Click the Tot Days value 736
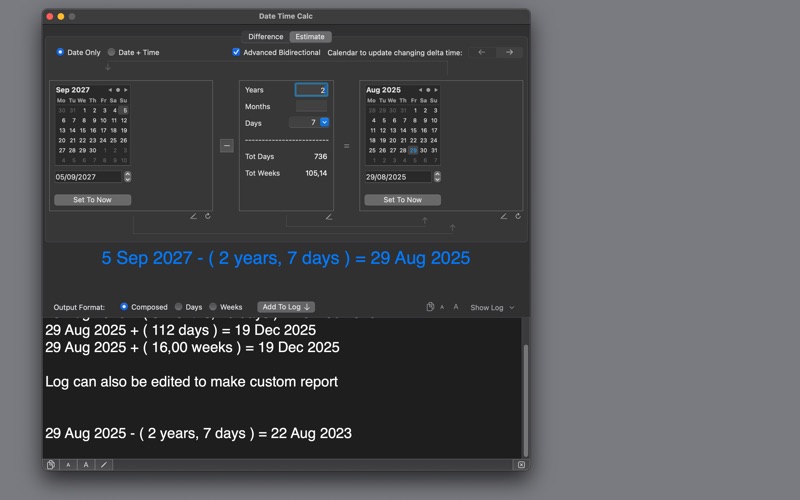 [x=320, y=157]
